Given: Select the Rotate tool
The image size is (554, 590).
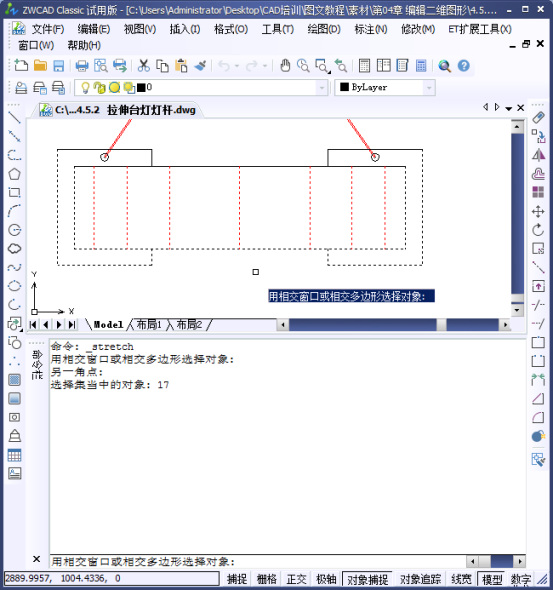Looking at the screenshot, I should pyautogui.click(x=538, y=230).
